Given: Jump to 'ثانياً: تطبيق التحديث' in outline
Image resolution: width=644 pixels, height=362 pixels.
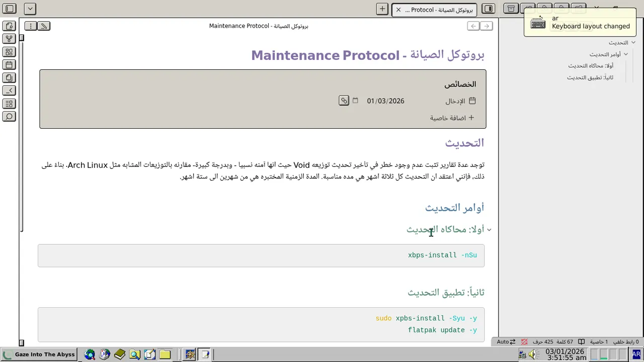Looking at the screenshot, I should (x=590, y=77).
